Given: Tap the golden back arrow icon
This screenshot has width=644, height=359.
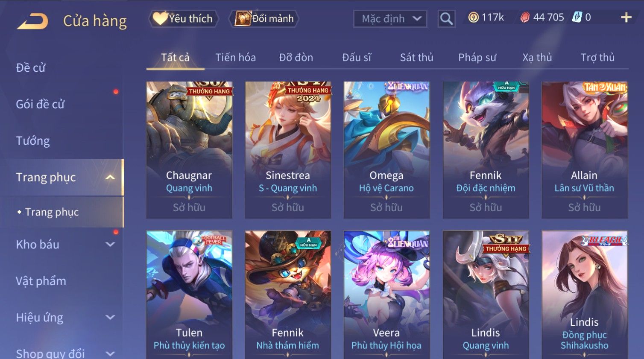Looking at the screenshot, I should click(32, 21).
